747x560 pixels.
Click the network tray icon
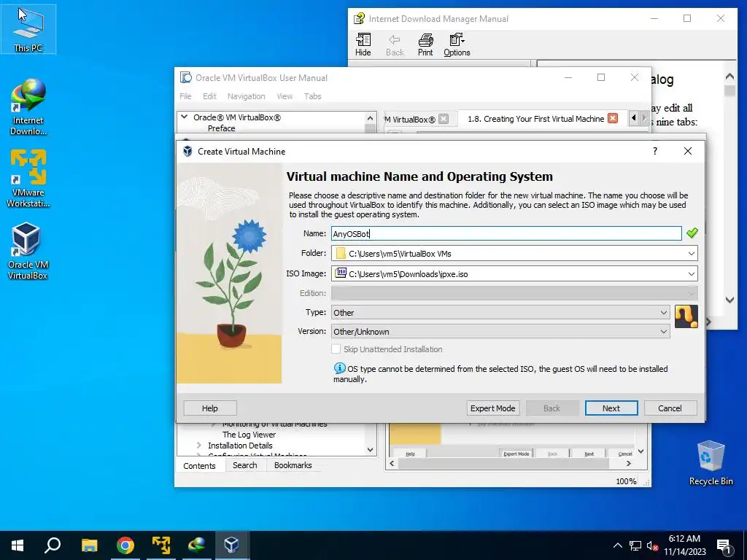point(635,545)
